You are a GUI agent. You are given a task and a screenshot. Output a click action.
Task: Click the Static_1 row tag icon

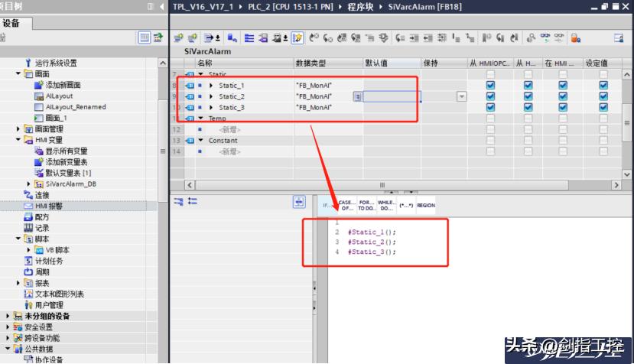pyautogui.click(x=190, y=86)
